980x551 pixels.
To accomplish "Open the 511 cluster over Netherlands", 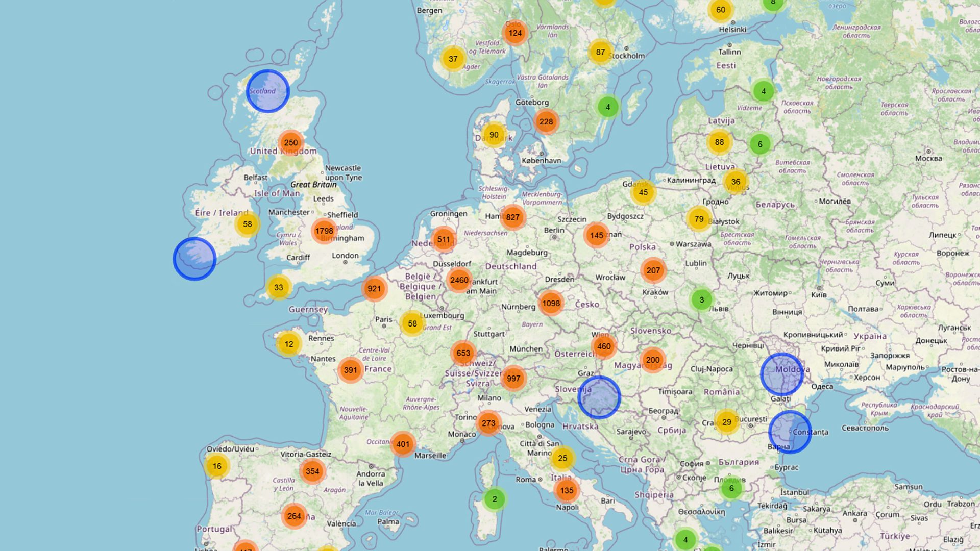I will 444,239.
